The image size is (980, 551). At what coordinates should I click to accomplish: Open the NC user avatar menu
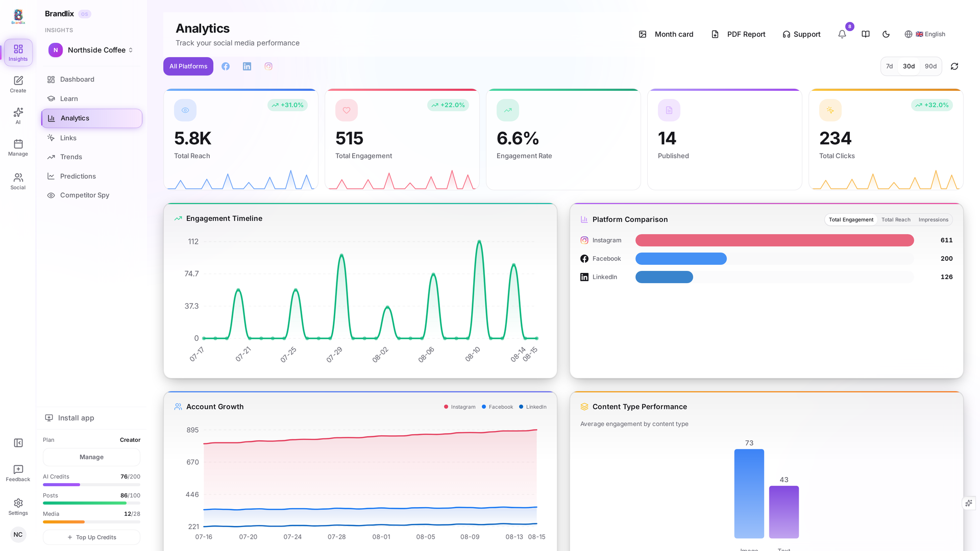pos(18,535)
